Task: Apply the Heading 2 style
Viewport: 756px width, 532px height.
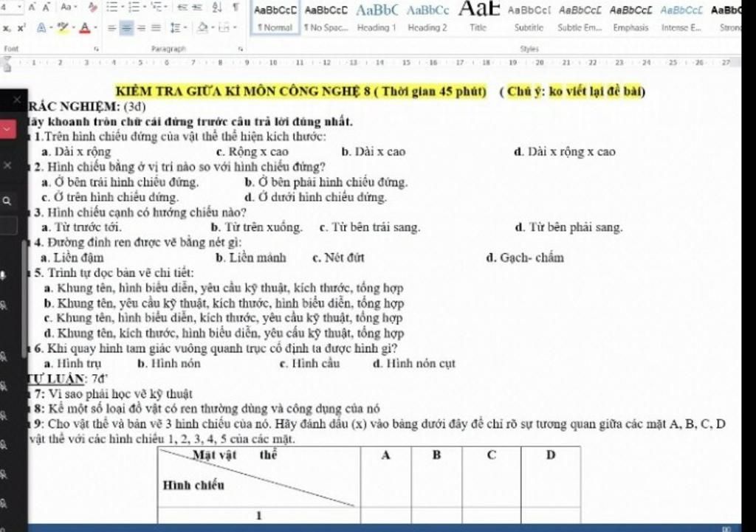Action: [x=427, y=18]
